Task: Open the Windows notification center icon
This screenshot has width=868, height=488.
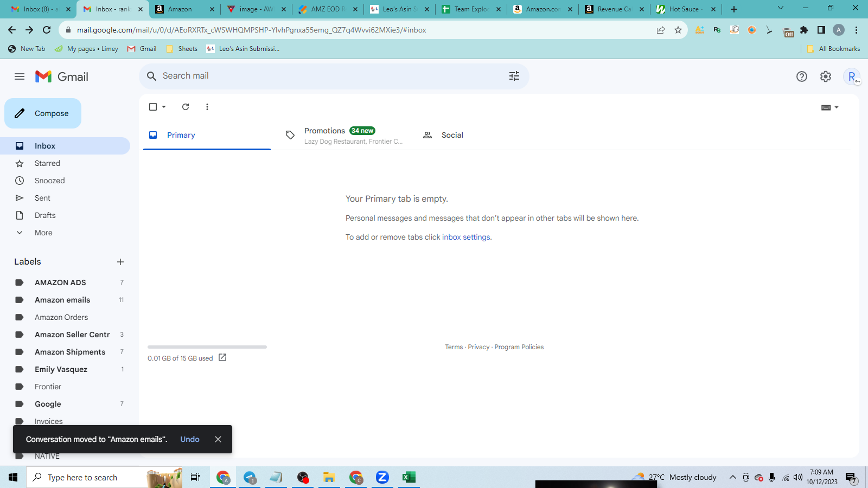Action: pyautogui.click(x=851, y=478)
